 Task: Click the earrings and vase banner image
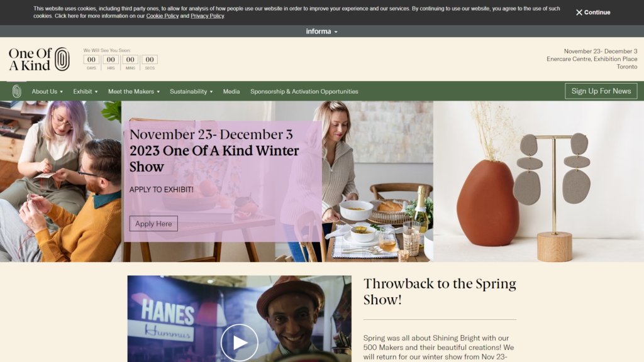pos(538,182)
